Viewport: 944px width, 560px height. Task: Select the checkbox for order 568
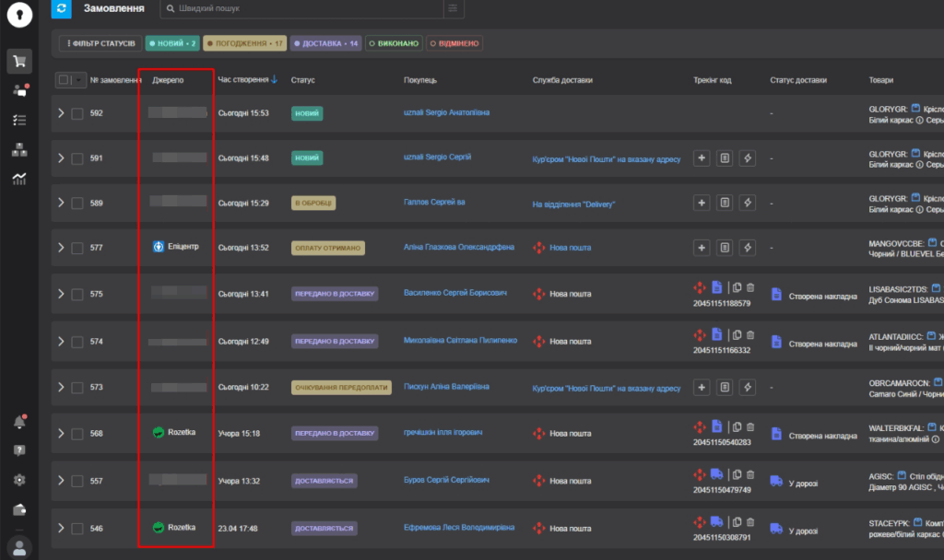click(77, 434)
